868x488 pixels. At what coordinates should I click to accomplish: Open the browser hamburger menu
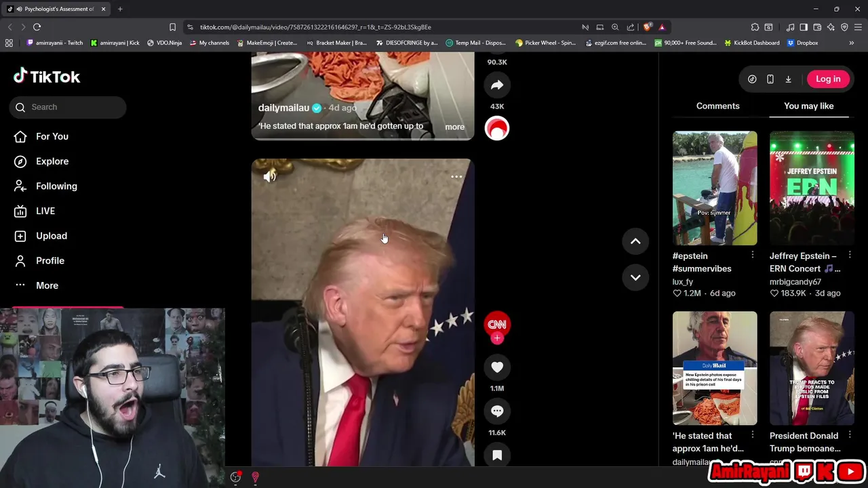coord(858,27)
